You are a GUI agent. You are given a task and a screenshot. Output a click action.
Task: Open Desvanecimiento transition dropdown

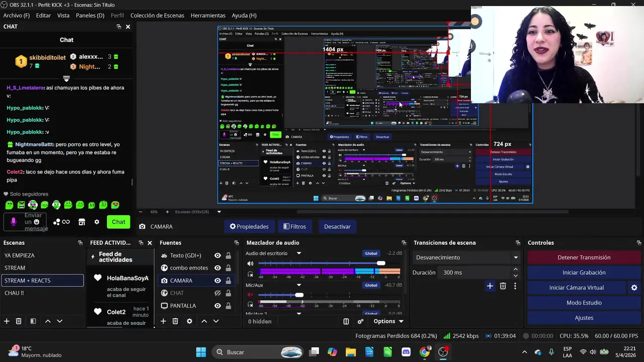465,257
